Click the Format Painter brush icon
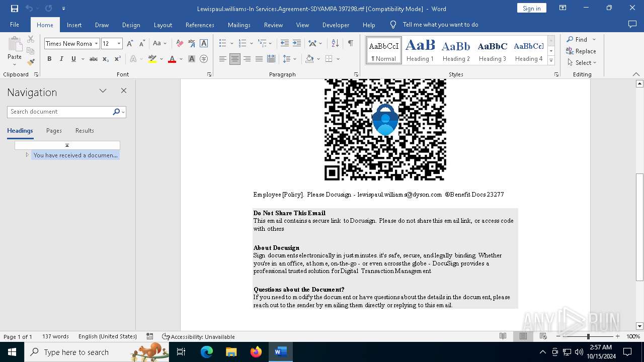This screenshot has height=362, width=644. pyautogui.click(x=31, y=62)
